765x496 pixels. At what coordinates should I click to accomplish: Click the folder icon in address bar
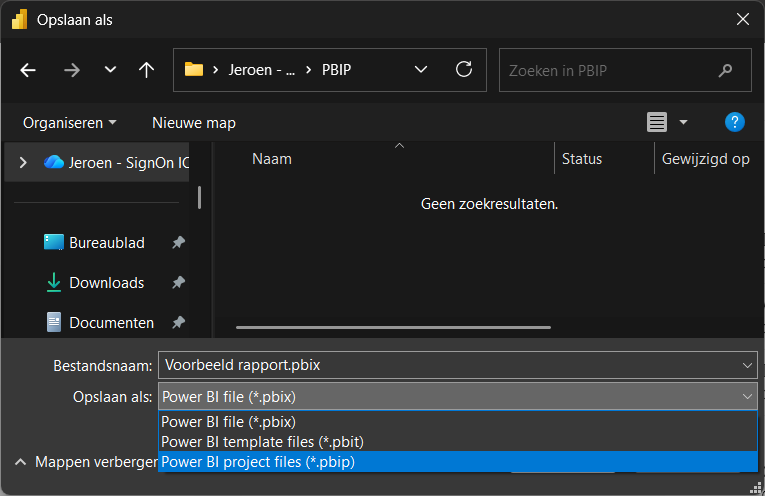coord(194,69)
